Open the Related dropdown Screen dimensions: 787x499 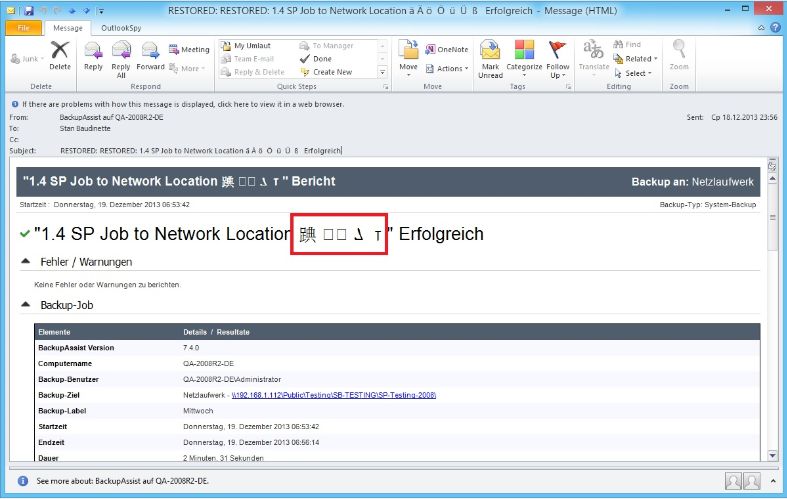635,59
